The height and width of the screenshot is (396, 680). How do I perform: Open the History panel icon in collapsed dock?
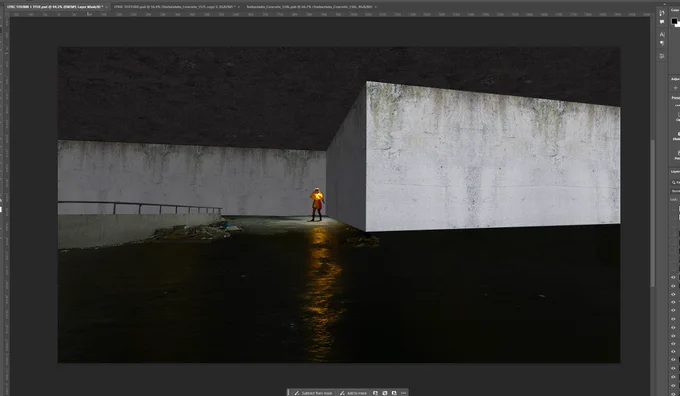(662, 13)
